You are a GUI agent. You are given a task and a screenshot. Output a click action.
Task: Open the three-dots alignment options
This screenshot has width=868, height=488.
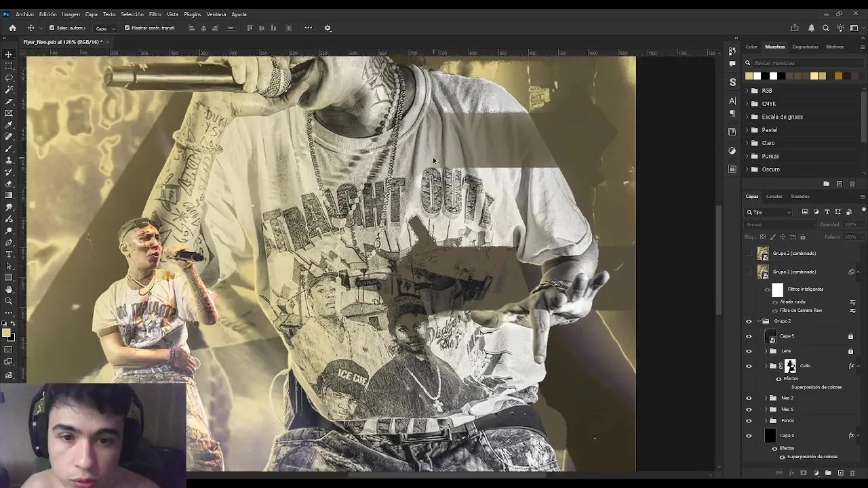coord(308,28)
